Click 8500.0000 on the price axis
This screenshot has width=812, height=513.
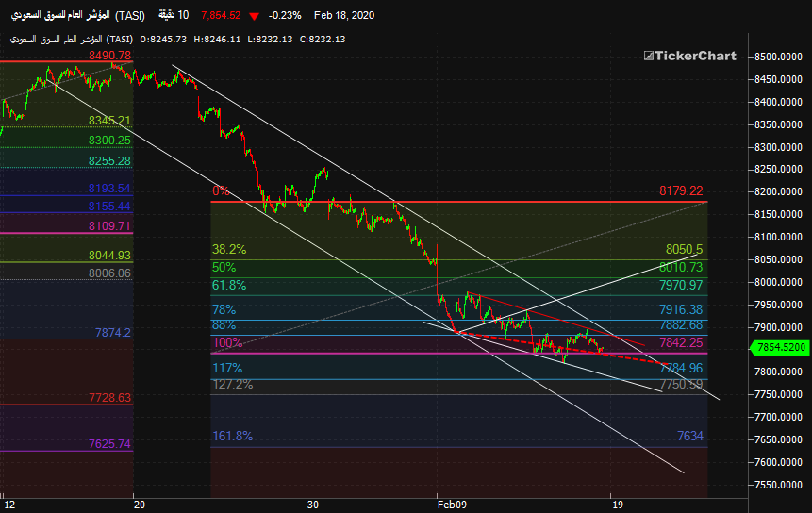pyautogui.click(x=779, y=57)
